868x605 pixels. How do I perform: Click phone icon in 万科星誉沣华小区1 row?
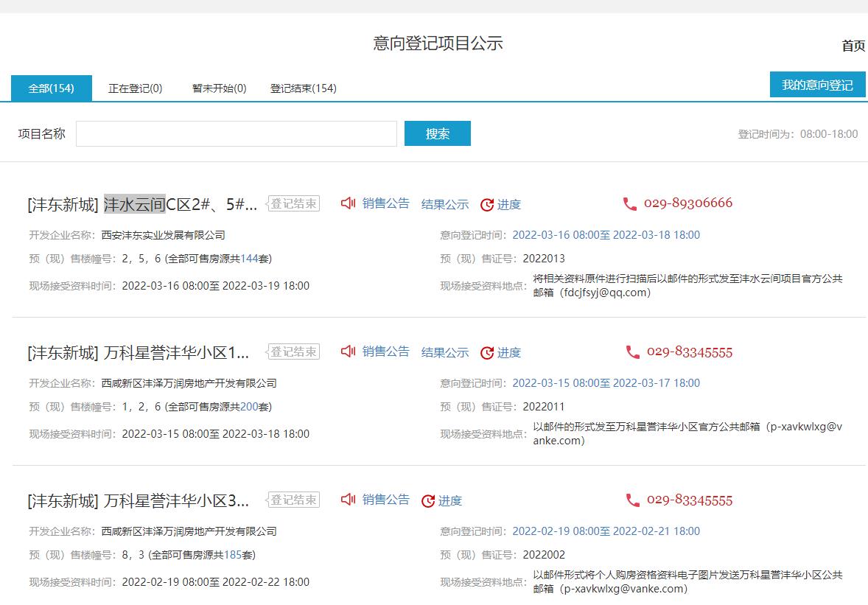632,352
